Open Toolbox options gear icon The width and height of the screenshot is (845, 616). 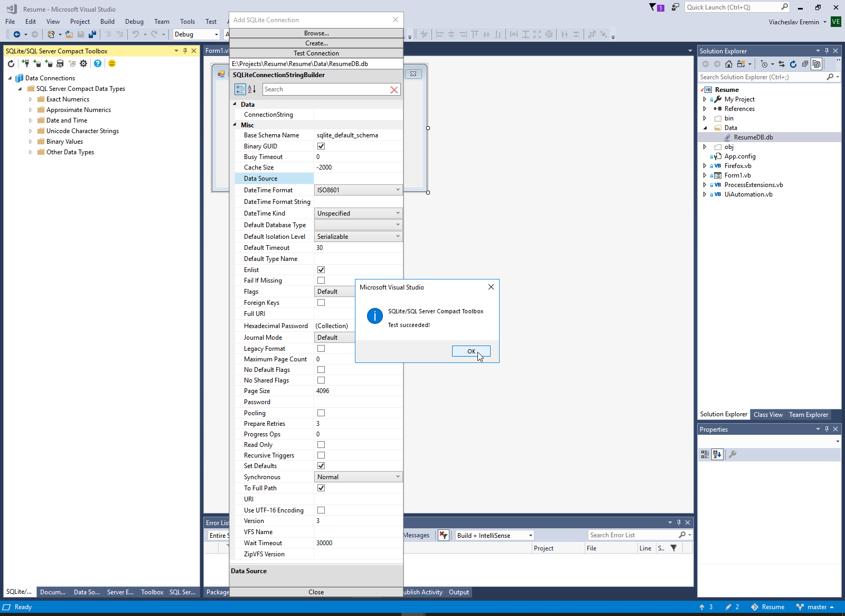pyautogui.click(x=83, y=63)
